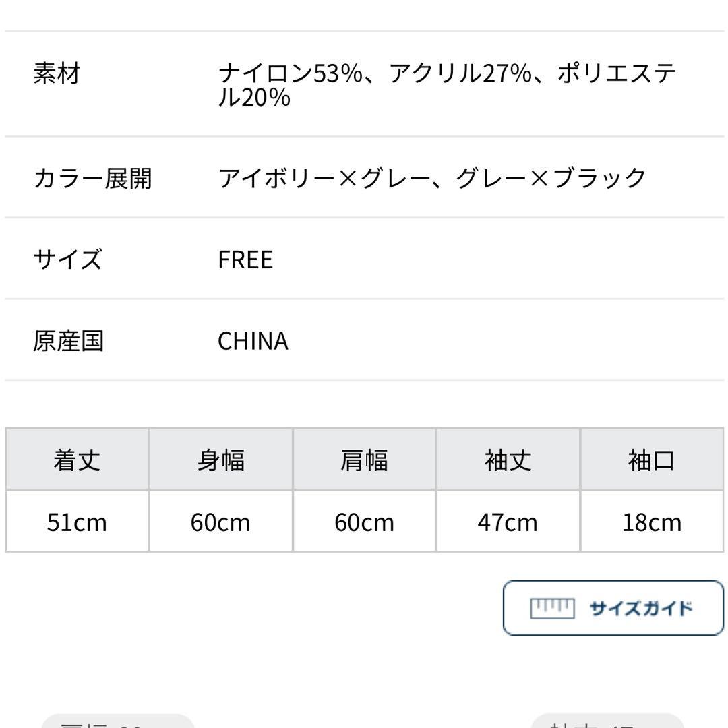Tap the partially visible bottom-left gray pill
The height and width of the screenshot is (728, 728).
(118, 721)
